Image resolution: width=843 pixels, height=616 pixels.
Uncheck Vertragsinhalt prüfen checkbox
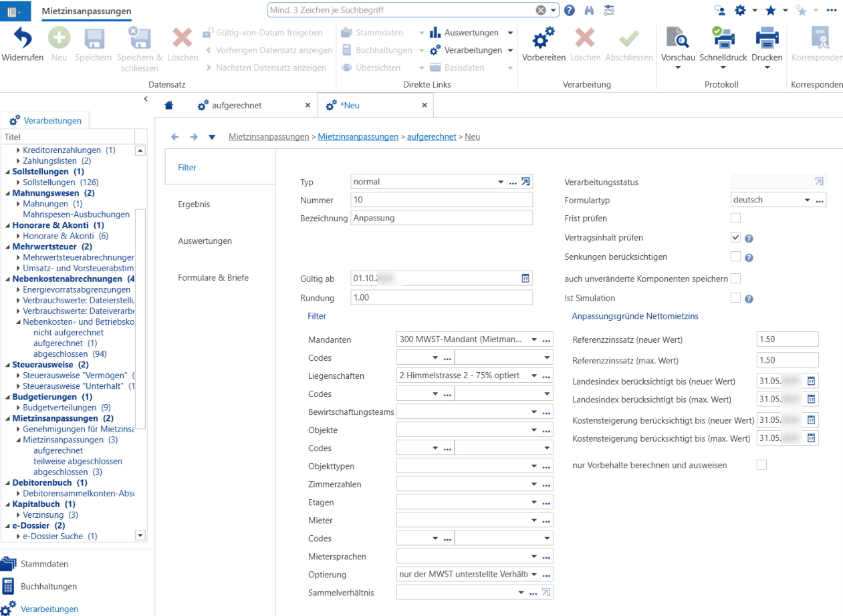[736, 237]
